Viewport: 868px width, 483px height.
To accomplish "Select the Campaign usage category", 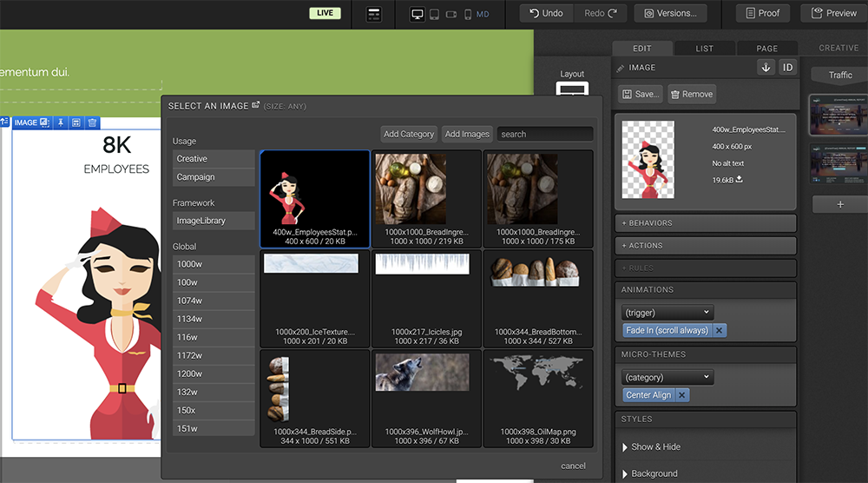I will pos(214,177).
